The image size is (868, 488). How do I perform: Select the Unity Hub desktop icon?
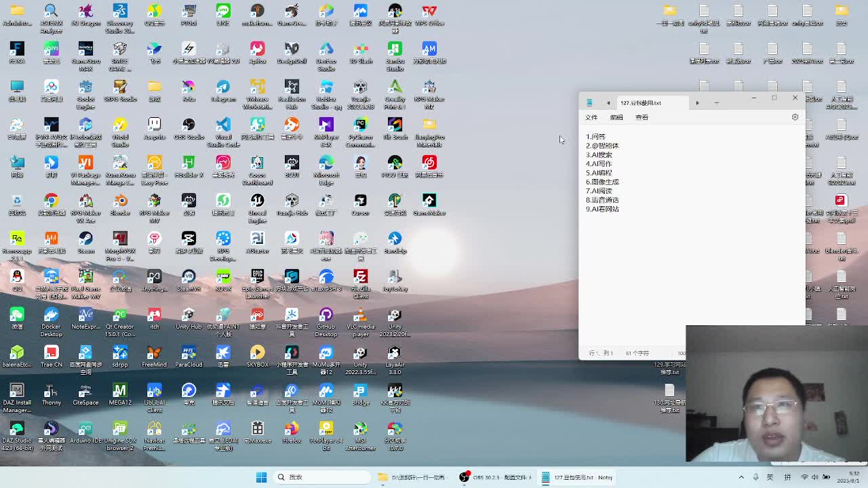click(x=189, y=319)
